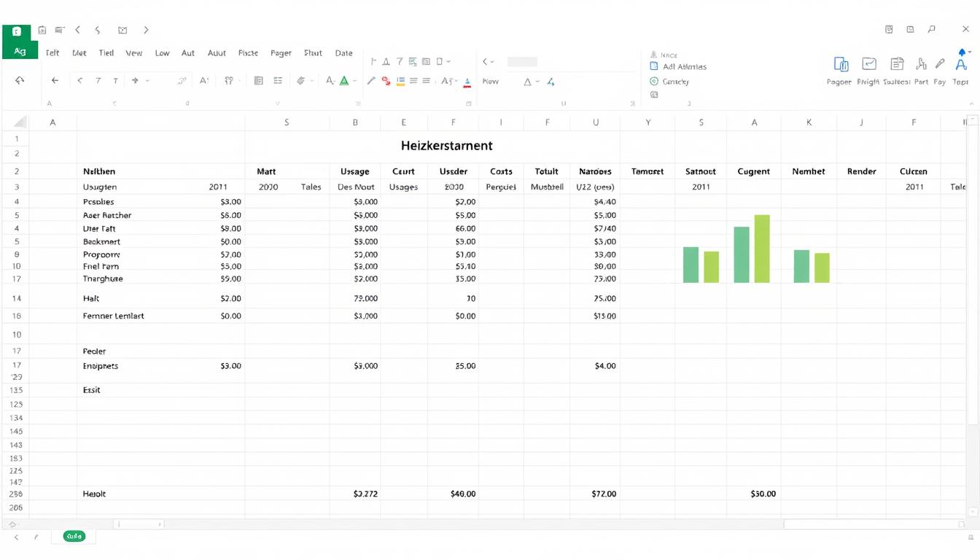Click the Pagper pages icon
Screen dimensions: 980x560
841,64
